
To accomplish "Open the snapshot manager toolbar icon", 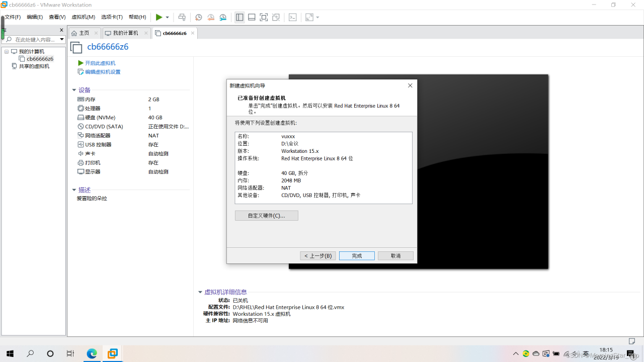I will [223, 17].
